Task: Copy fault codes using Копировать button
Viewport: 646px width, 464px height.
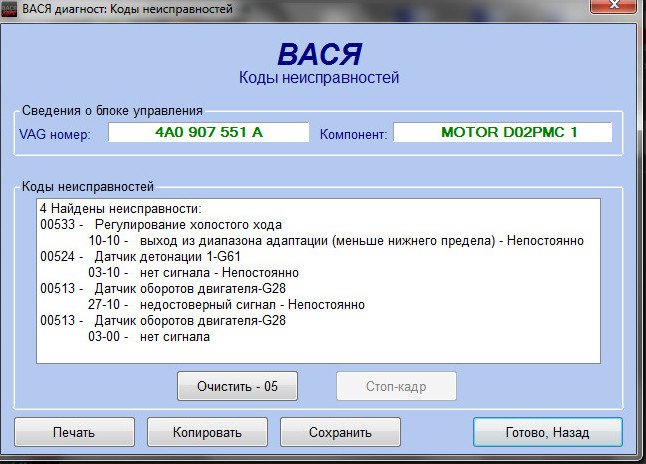Action: [207, 432]
